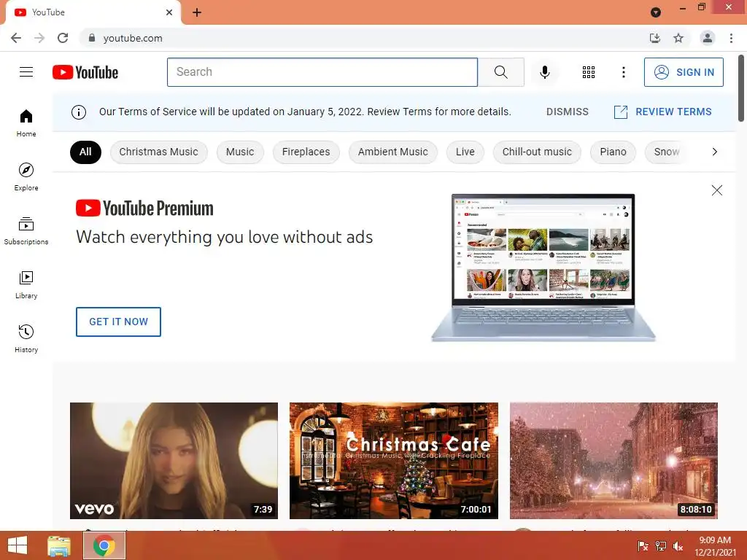Screen dimensions: 747x560
Task: Click the lock site info icon
Action: [x=92, y=38]
